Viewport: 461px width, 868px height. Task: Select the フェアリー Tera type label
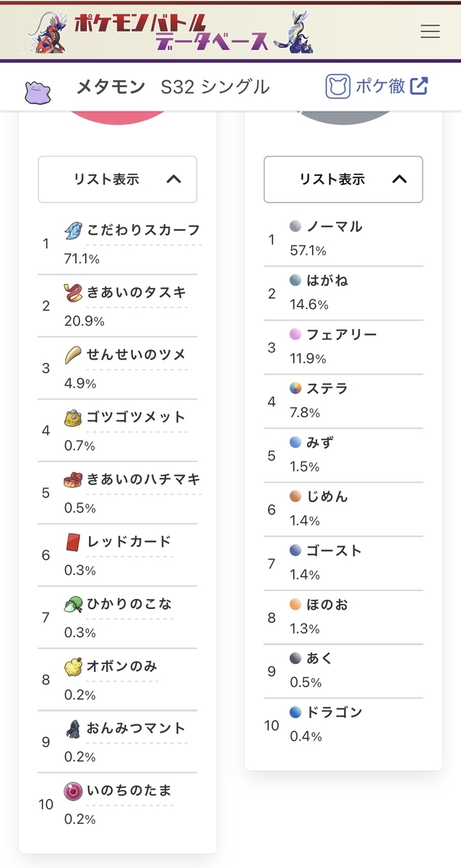(x=342, y=334)
